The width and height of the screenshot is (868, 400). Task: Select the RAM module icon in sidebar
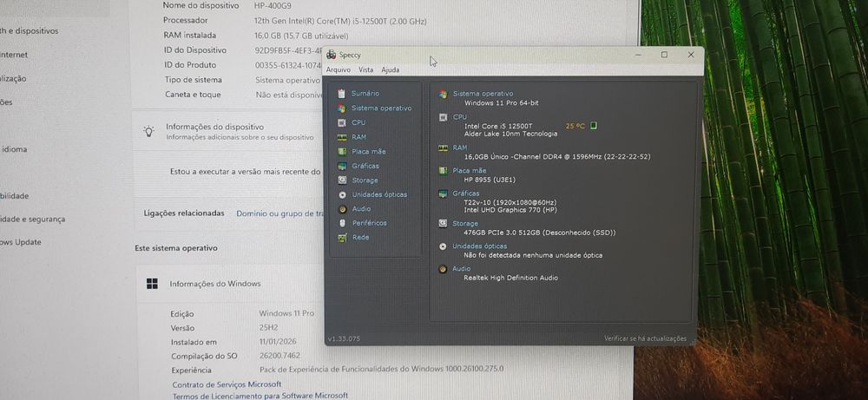342,137
